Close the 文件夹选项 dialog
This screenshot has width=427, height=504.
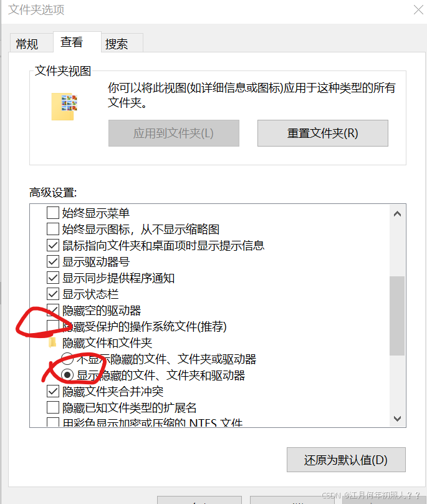click(418, 9)
